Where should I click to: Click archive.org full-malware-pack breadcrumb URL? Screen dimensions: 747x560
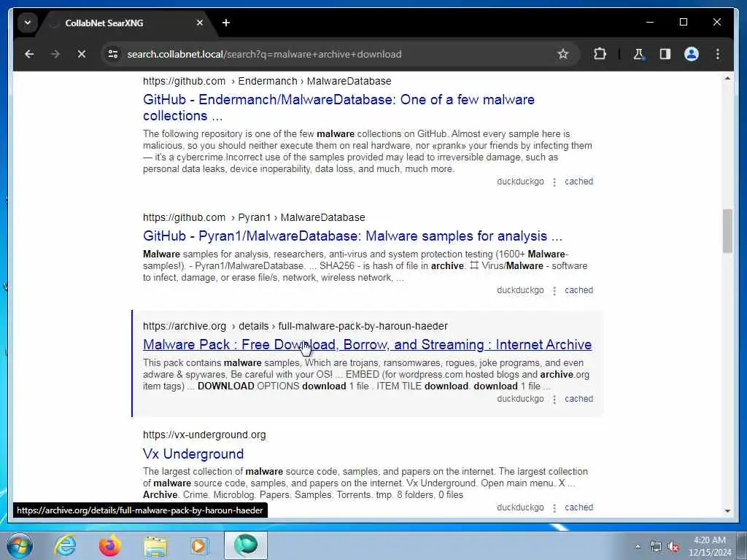(x=295, y=326)
